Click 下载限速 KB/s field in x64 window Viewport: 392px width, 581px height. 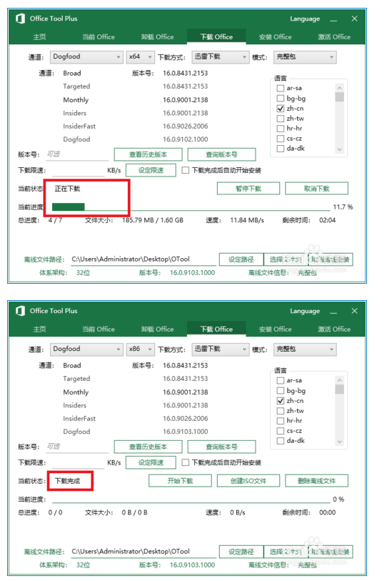click(x=78, y=171)
